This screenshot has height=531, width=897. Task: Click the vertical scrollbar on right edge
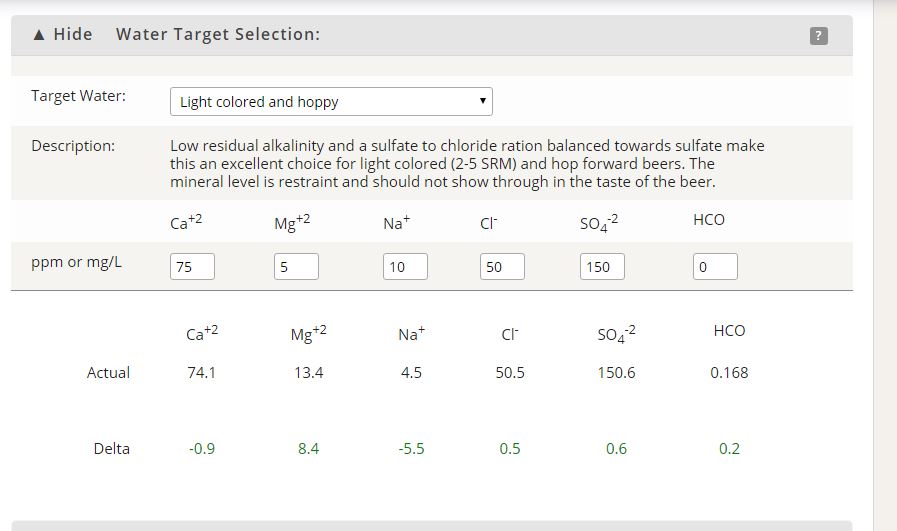point(885,266)
